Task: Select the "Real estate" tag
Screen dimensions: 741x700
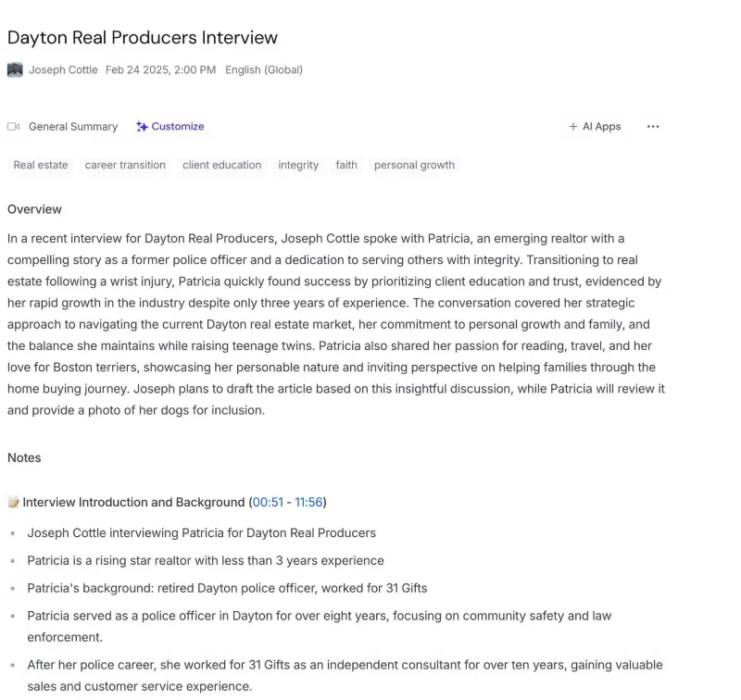Action: 41,165
